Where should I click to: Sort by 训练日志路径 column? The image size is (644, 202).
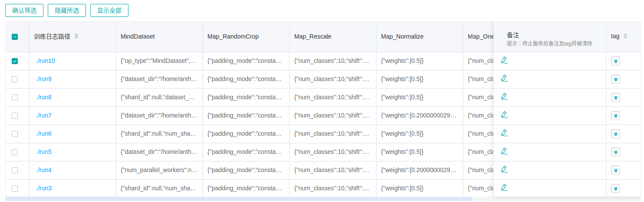[x=76, y=36]
